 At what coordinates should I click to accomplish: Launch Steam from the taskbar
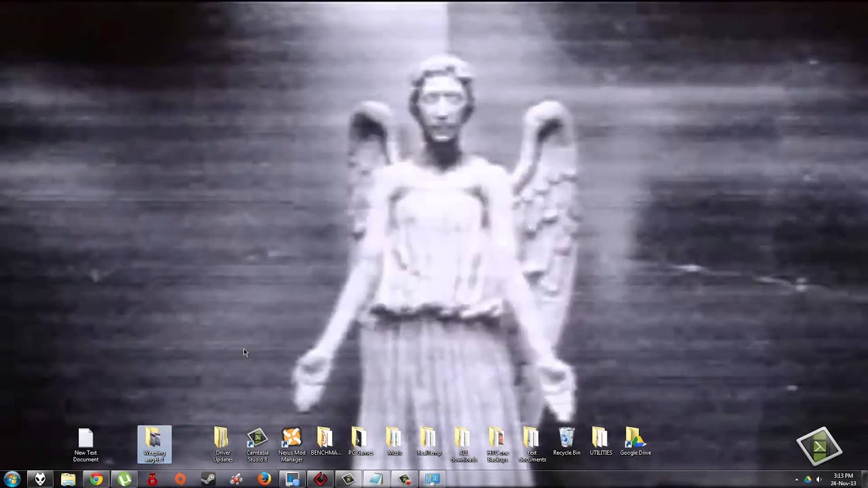coord(208,480)
